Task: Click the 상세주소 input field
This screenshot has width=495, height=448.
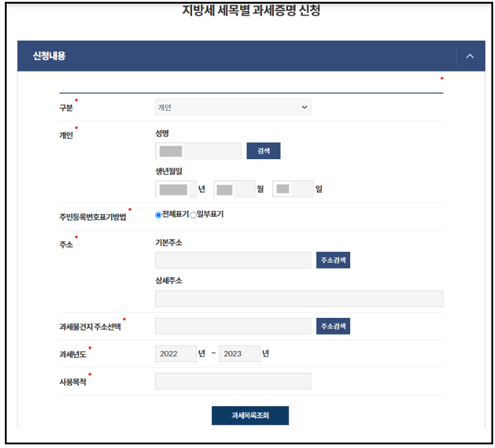Action: tap(299, 298)
